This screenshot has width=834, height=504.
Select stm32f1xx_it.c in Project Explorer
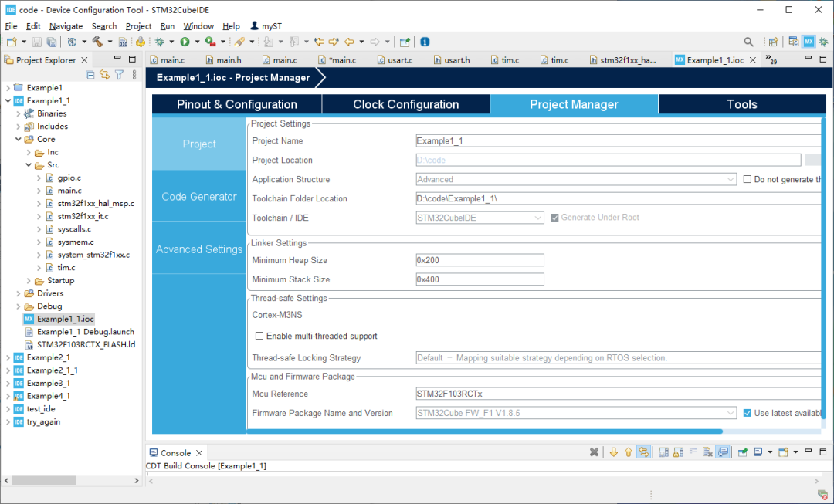(x=83, y=216)
